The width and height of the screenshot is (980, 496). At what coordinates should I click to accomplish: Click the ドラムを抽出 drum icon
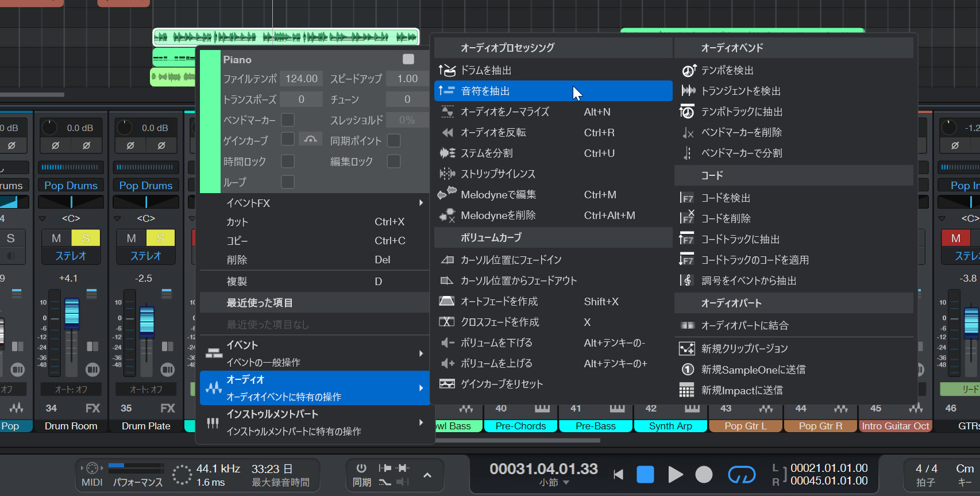[447, 70]
